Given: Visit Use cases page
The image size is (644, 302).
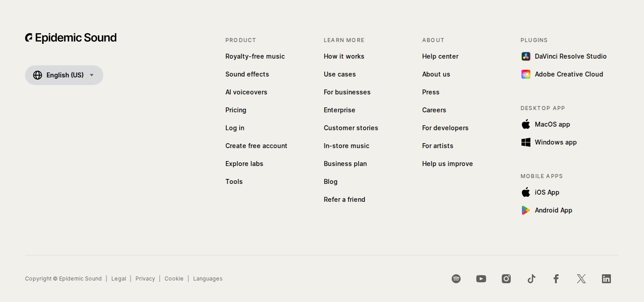Looking at the screenshot, I should coord(340,74).
